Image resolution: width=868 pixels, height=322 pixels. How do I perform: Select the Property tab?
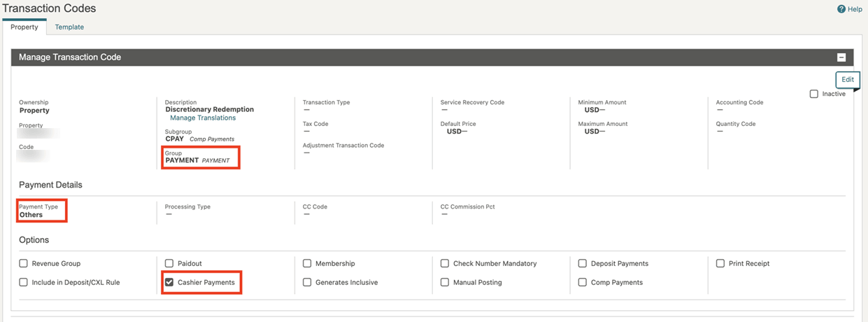(x=24, y=27)
